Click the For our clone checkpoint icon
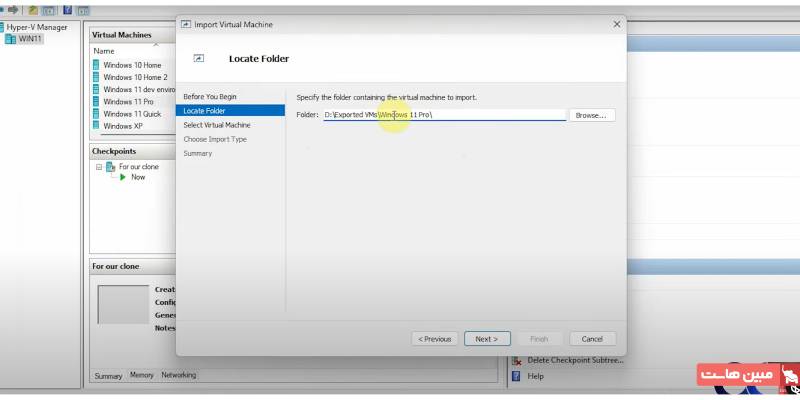 tap(111, 167)
